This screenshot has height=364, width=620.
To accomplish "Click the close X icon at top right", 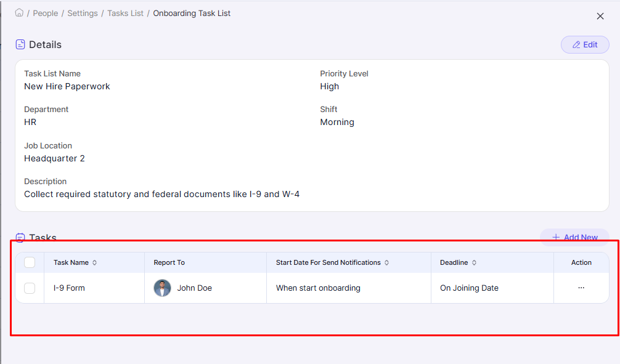I will (600, 16).
